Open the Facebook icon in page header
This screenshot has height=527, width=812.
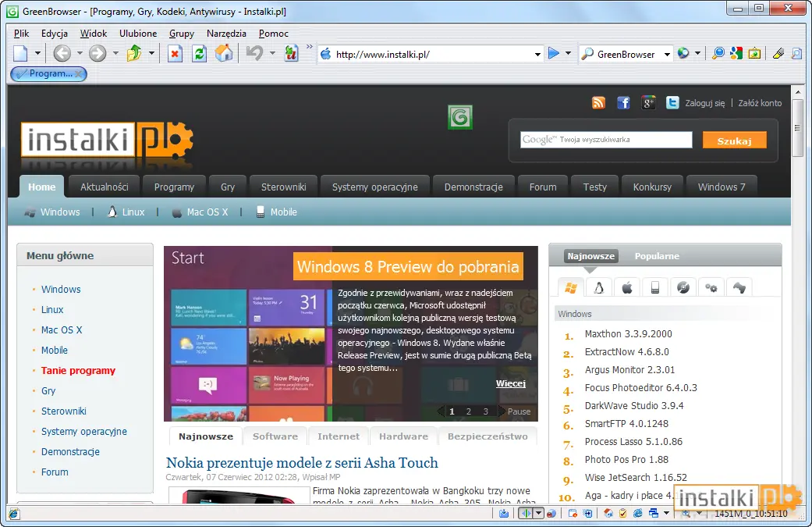tap(623, 102)
